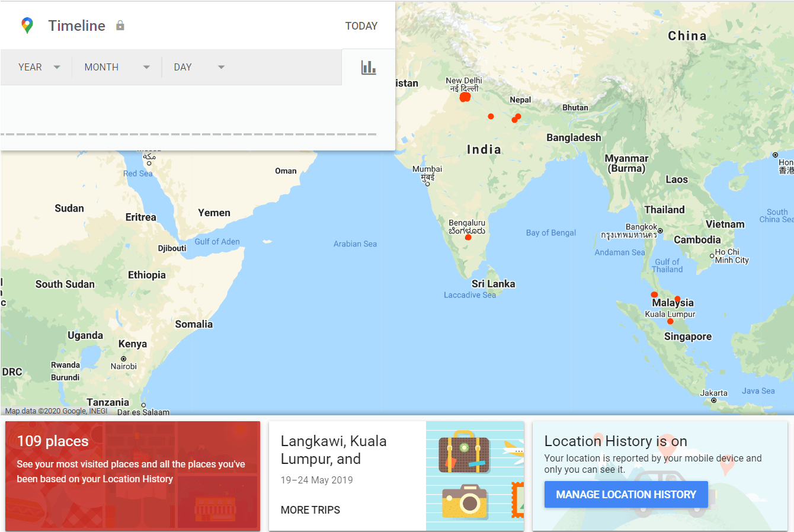Click the Timeline title

click(x=77, y=25)
